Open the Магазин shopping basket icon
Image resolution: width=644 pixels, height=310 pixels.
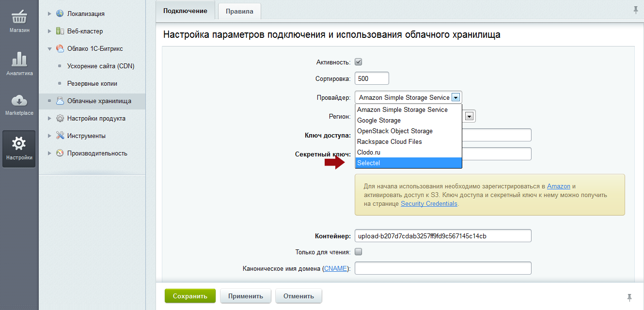click(19, 16)
